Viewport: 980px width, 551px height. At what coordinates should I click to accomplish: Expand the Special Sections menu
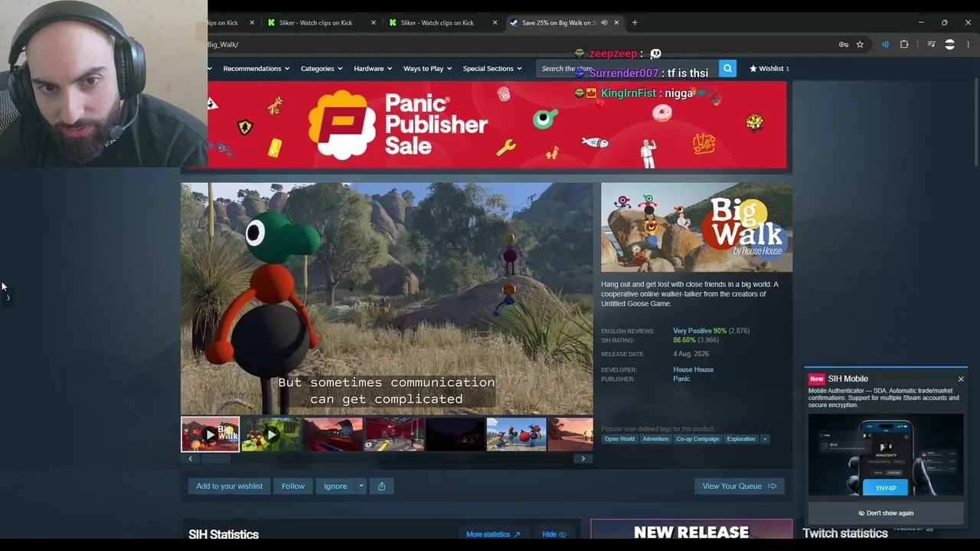(x=492, y=69)
